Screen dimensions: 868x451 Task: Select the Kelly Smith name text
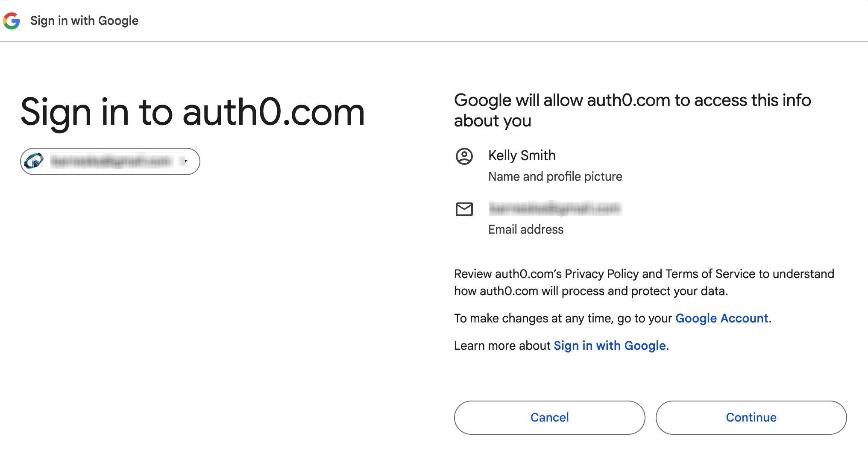522,155
